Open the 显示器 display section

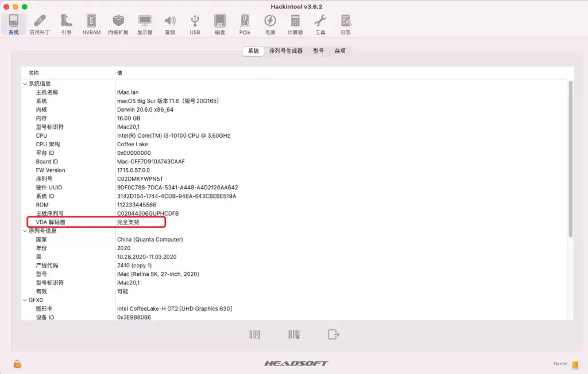coord(145,25)
